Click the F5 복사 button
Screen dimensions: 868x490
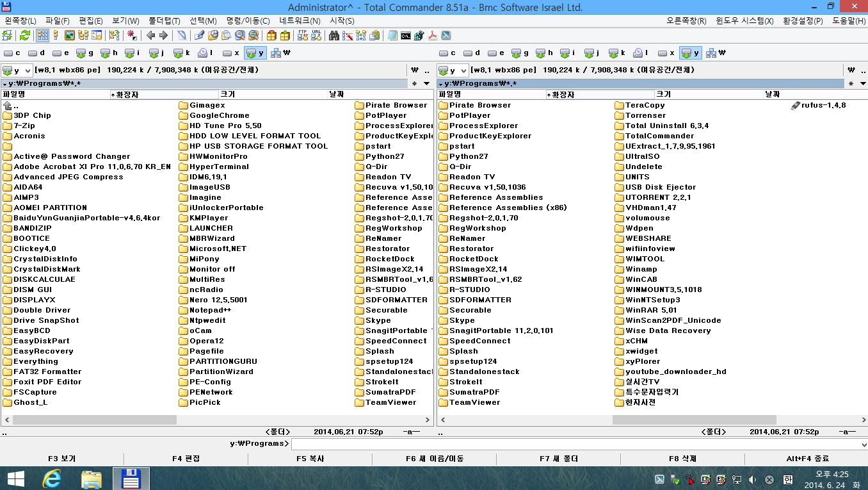tap(310, 459)
